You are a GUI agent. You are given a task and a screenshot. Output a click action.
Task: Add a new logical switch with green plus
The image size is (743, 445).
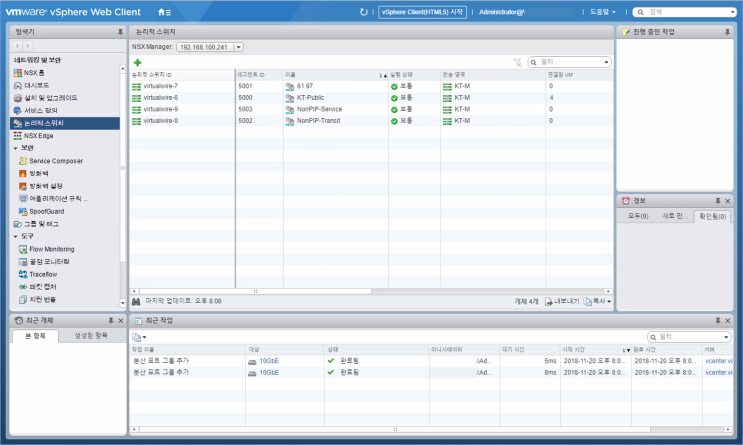(137, 62)
